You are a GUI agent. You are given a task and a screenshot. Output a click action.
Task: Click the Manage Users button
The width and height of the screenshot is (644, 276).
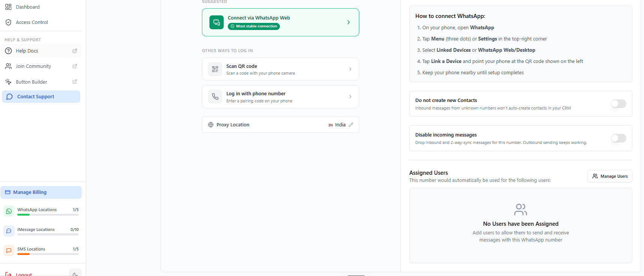point(610,176)
